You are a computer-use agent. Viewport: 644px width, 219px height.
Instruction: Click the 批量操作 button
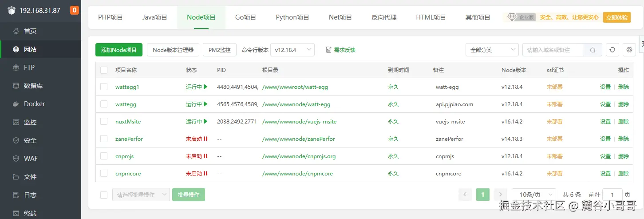[189, 195]
